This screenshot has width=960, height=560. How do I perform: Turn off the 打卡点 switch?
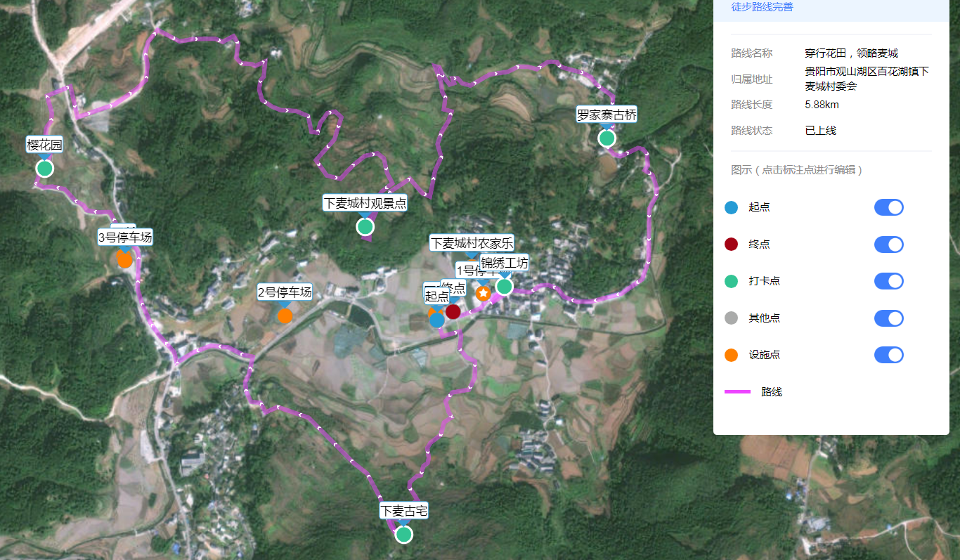click(x=888, y=281)
